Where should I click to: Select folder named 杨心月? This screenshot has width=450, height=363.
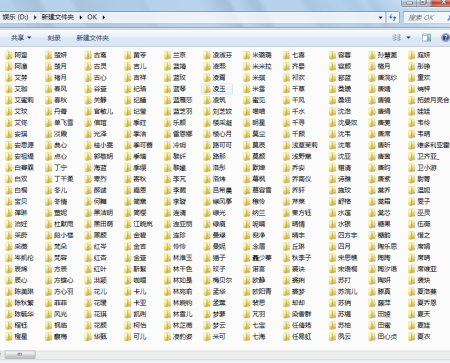pyautogui.click(x=218, y=134)
